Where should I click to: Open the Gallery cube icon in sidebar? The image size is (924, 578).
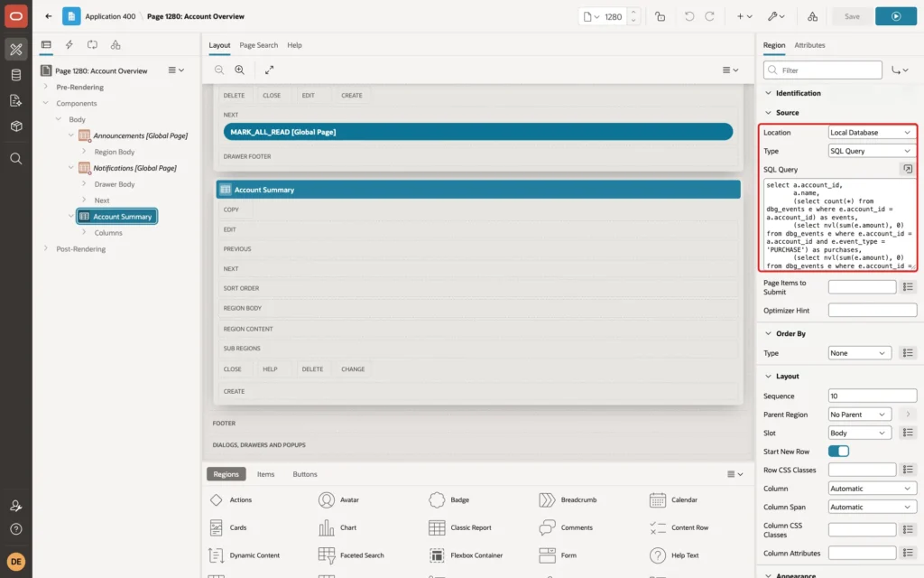click(x=16, y=126)
